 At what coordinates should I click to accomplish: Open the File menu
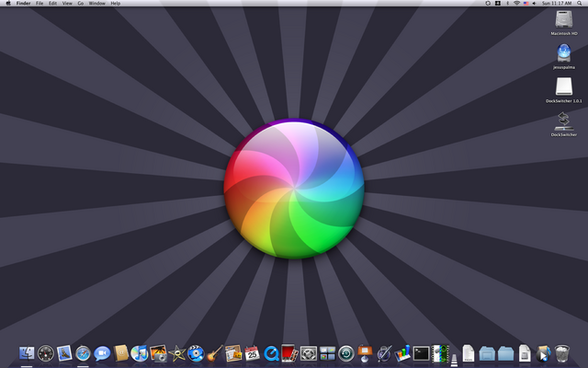point(40,3)
